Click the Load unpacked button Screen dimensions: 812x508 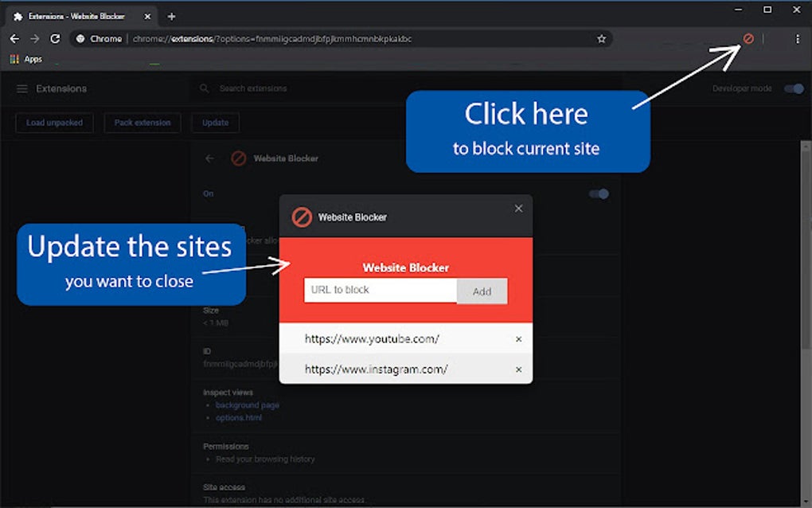pyautogui.click(x=54, y=123)
